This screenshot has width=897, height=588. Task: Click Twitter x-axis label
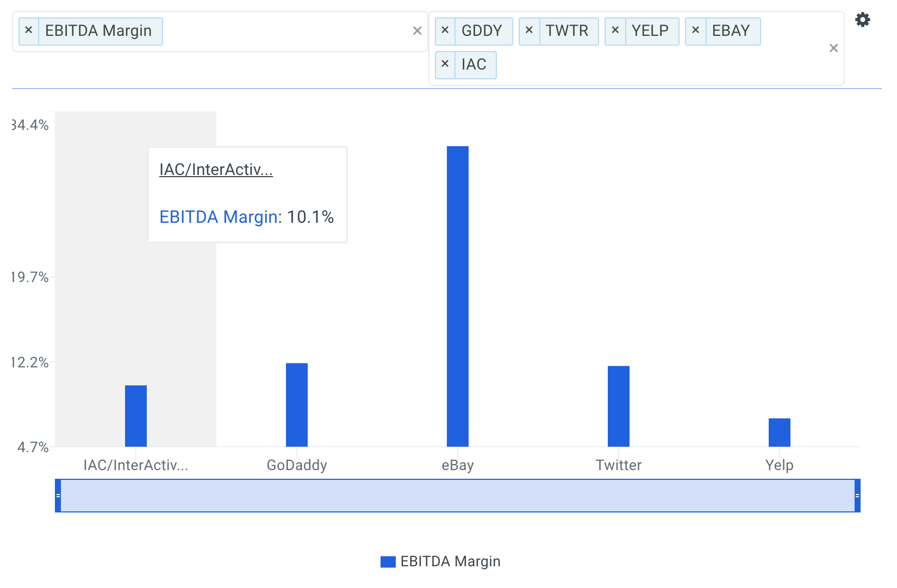coord(619,465)
